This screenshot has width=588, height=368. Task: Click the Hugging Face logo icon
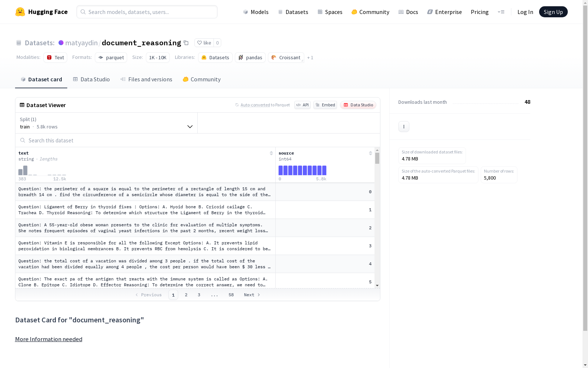20,12
